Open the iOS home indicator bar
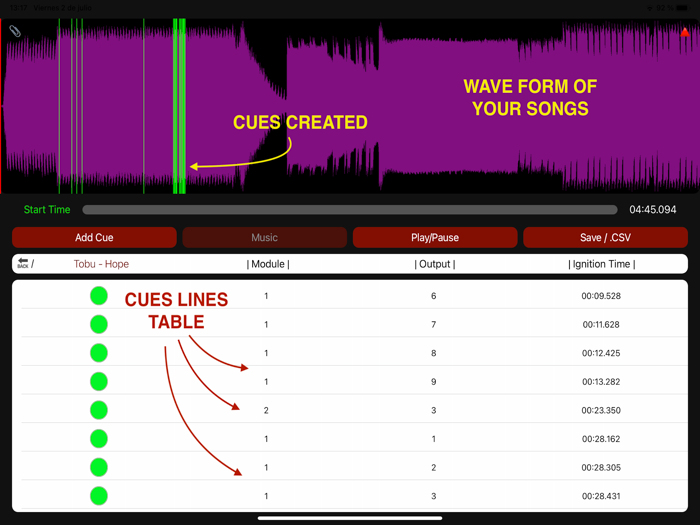 pos(350,518)
